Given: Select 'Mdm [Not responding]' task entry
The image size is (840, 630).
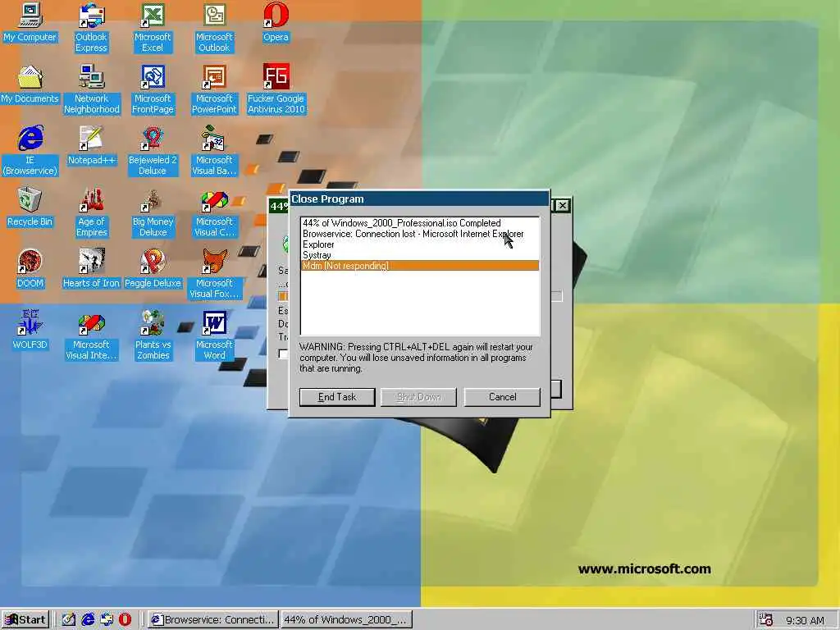Looking at the screenshot, I should [x=420, y=266].
